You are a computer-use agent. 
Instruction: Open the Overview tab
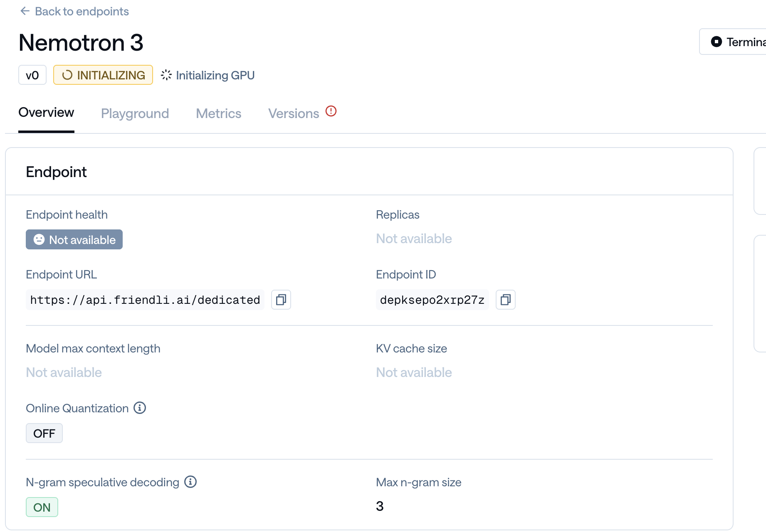(x=46, y=113)
